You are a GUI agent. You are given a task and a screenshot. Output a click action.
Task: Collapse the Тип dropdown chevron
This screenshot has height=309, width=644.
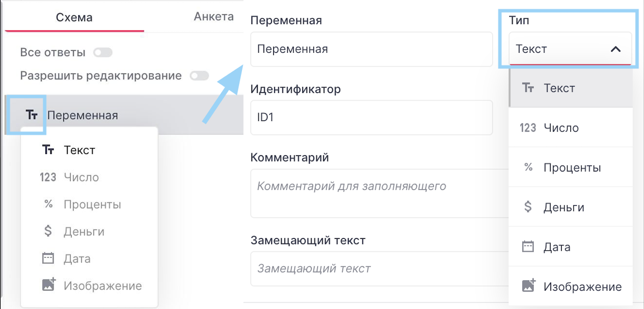point(615,49)
